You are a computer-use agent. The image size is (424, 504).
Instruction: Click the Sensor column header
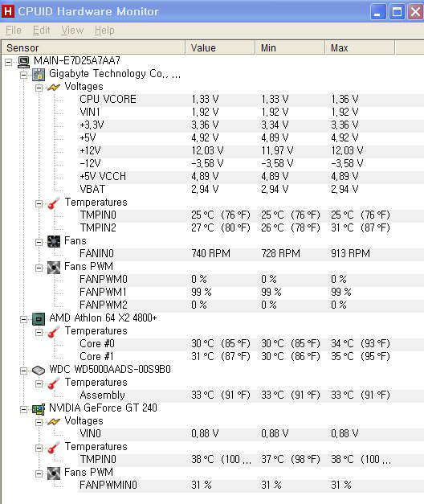point(93,47)
